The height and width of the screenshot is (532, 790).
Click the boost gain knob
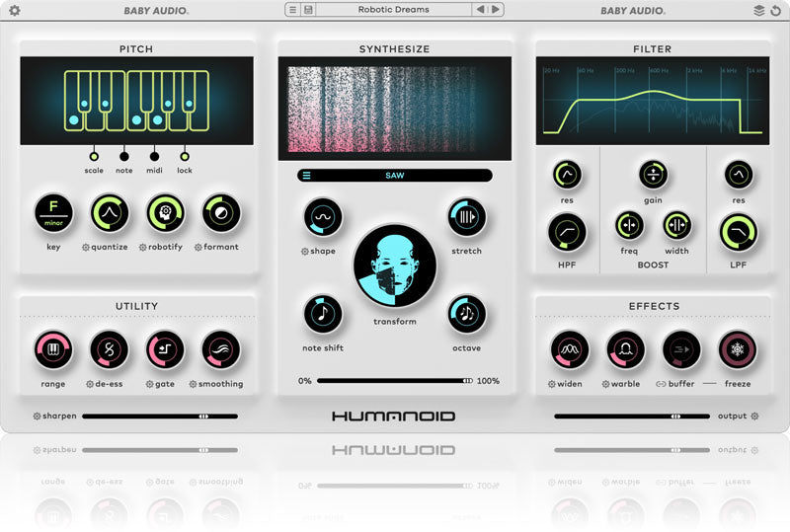pos(653,175)
